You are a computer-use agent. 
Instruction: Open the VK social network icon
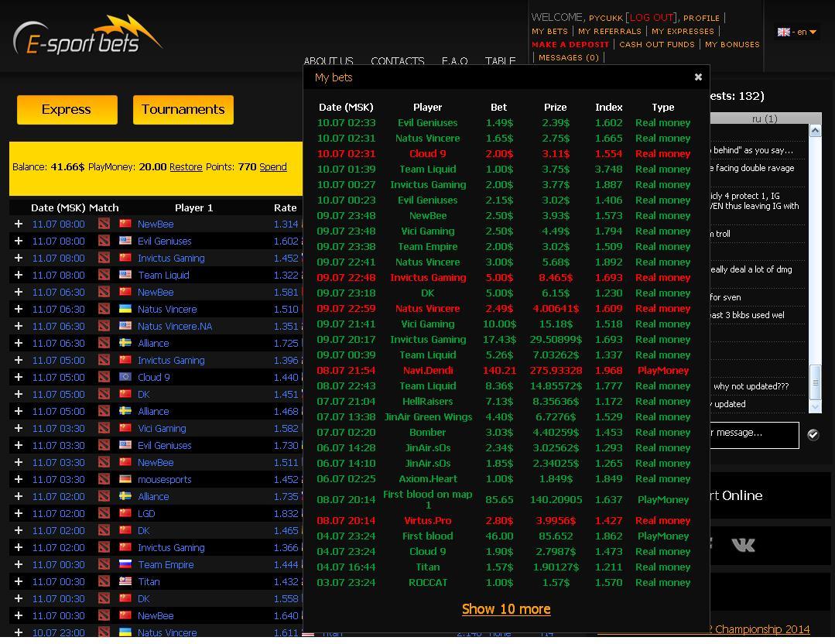pos(743,544)
